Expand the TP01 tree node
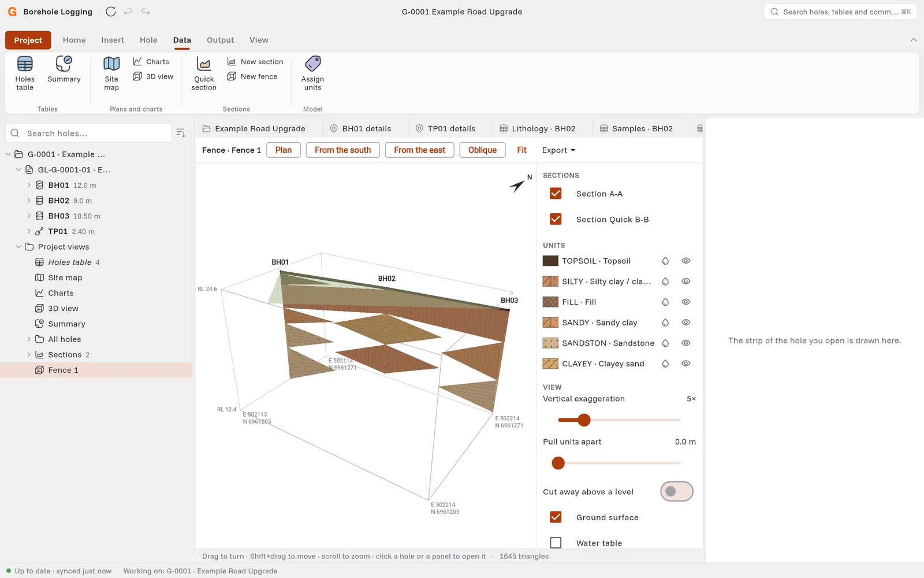The width and height of the screenshot is (924, 578). 29,231
